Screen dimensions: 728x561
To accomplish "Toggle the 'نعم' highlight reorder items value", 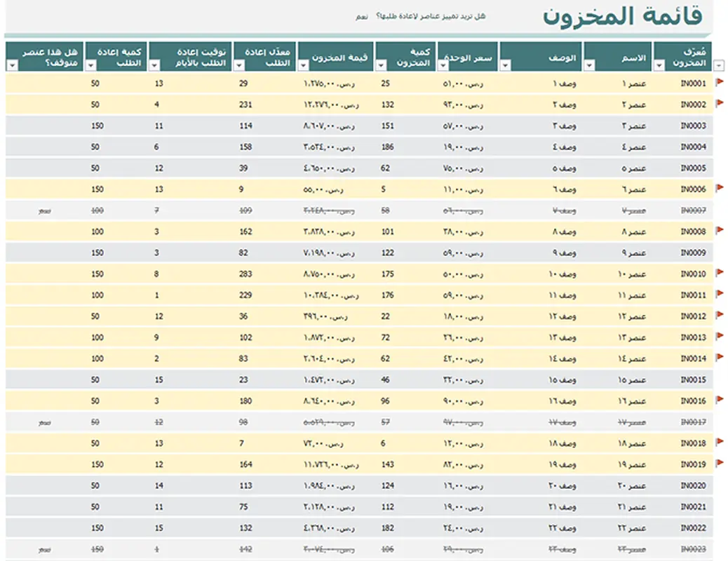I will (361, 16).
